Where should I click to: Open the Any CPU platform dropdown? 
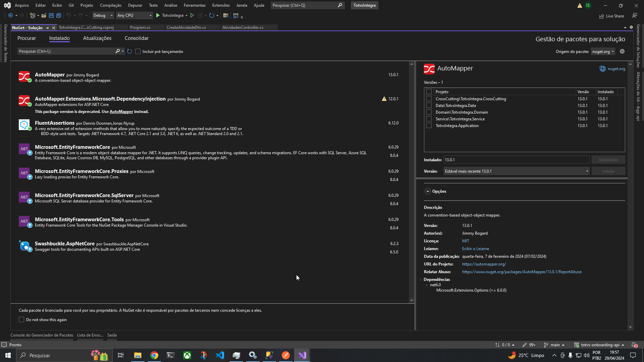[x=134, y=15]
